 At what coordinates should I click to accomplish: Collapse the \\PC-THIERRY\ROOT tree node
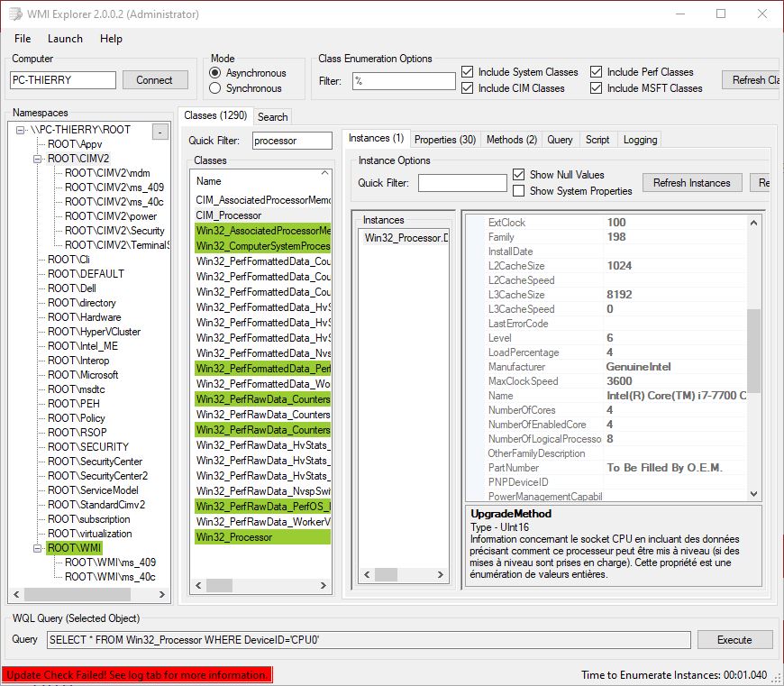(22, 130)
